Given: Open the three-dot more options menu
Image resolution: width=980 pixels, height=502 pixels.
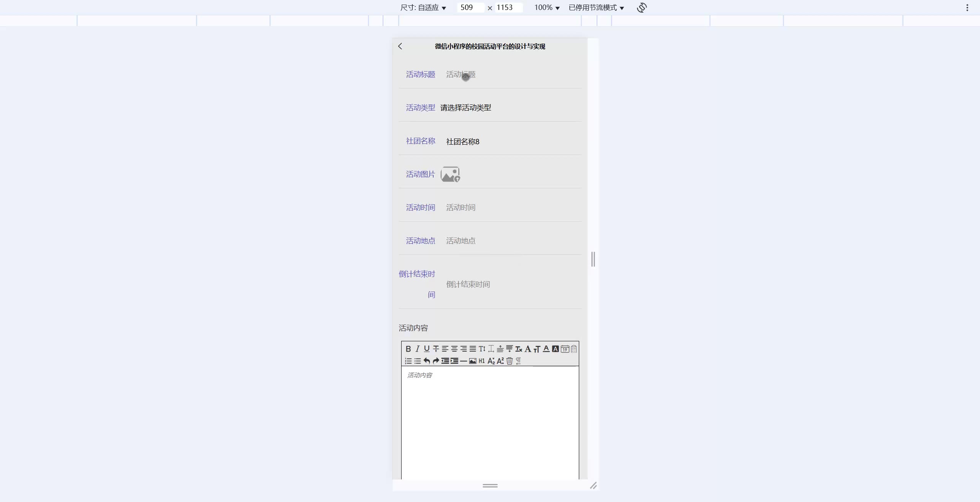Looking at the screenshot, I should point(967,8).
